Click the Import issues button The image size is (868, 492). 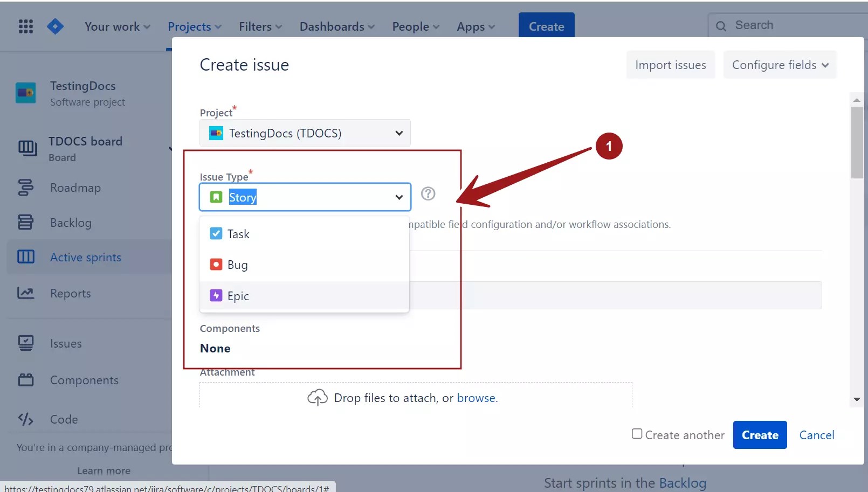(670, 65)
